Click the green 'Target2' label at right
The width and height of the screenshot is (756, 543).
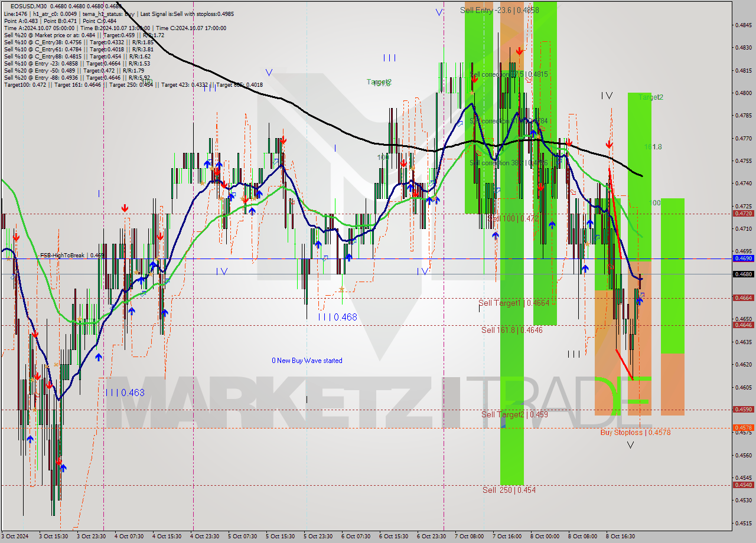[650, 97]
